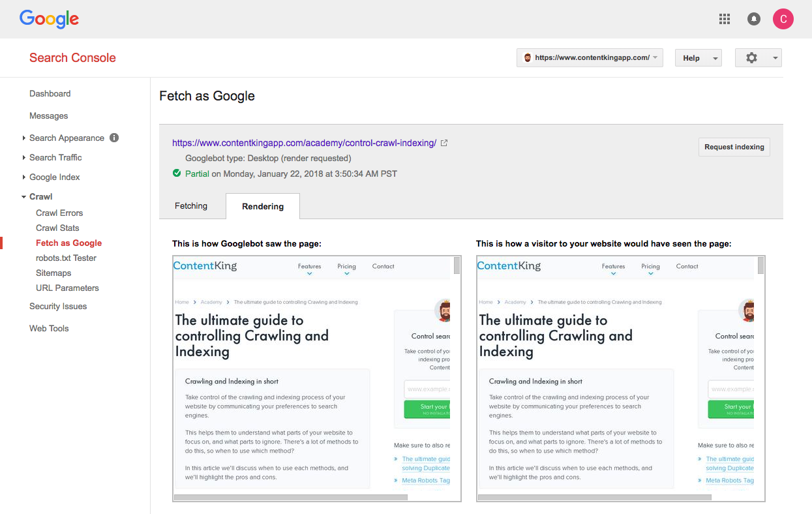Select the Rendering tab
The image size is (812, 514).
263,206
